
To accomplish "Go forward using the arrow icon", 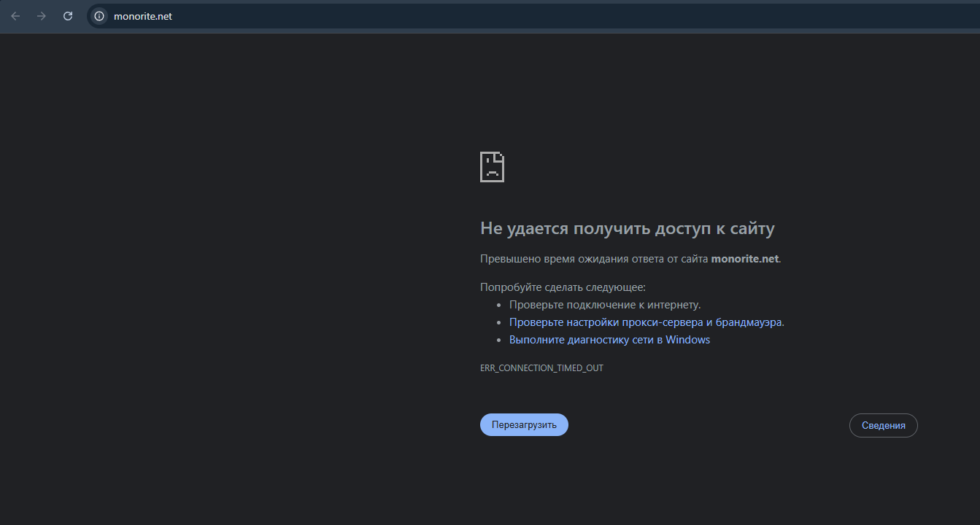I will click(x=42, y=16).
